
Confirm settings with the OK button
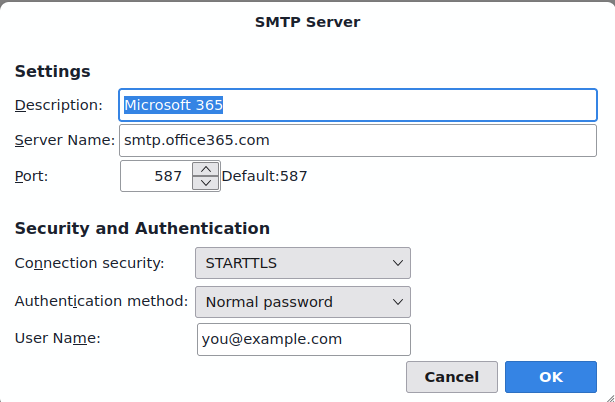551,377
